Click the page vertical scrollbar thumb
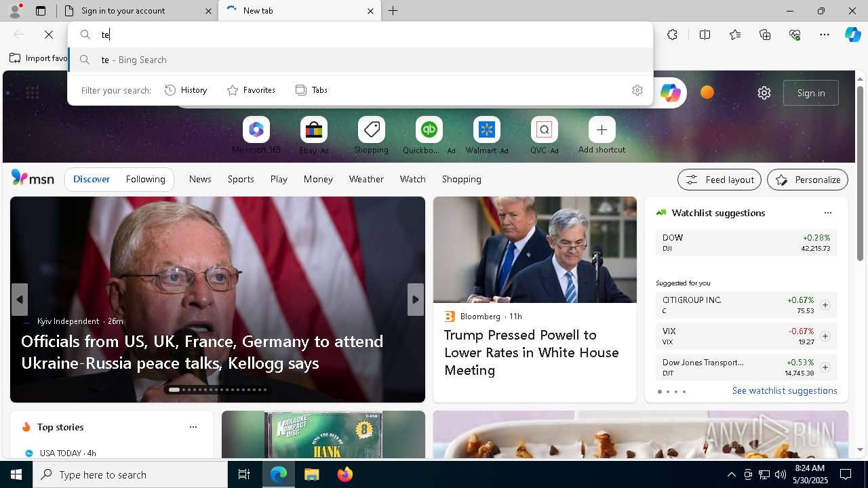Viewport: 868px width, 488px height. tap(860, 173)
